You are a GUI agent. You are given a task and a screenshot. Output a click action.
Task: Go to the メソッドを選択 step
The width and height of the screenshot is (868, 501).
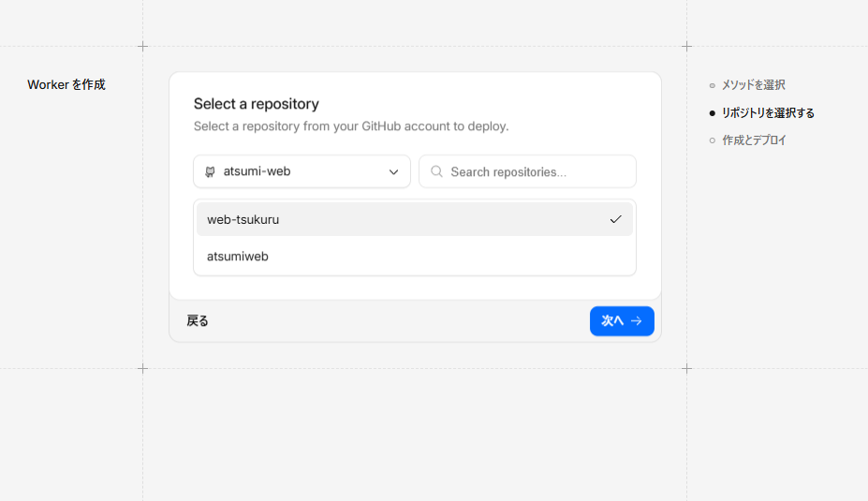tap(753, 85)
